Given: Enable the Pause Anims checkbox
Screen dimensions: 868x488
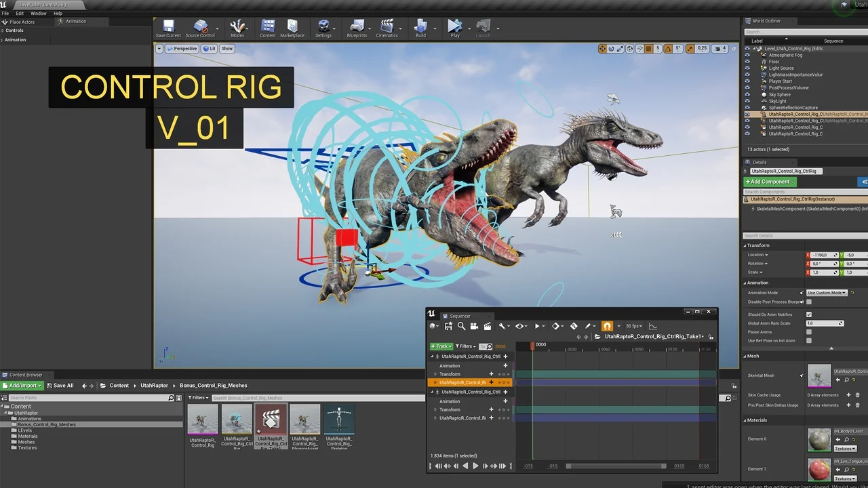Looking at the screenshot, I should (809, 332).
